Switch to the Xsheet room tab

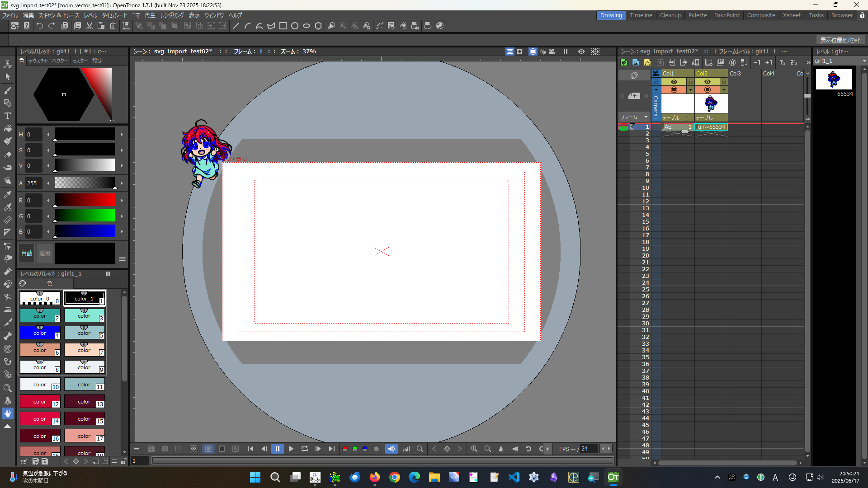[792, 15]
